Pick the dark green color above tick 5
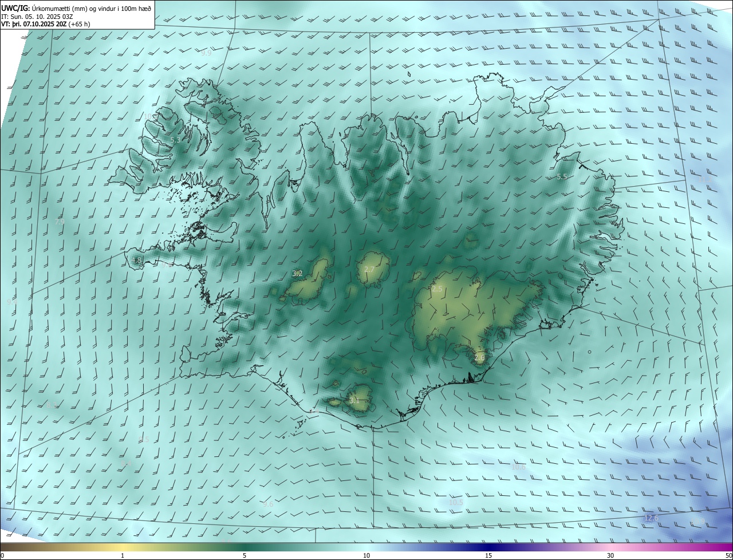This screenshot has height=560, width=733. point(245,547)
